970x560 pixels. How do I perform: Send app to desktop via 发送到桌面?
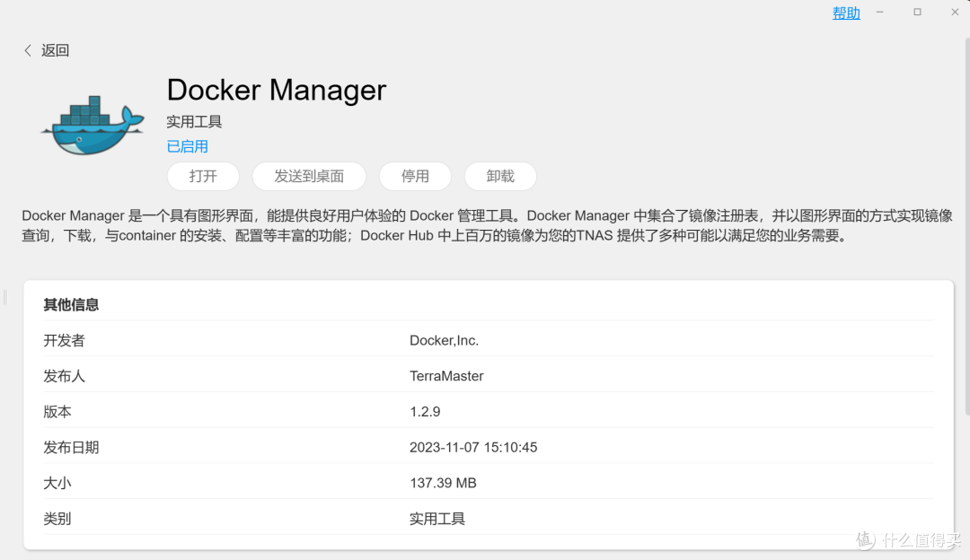pos(309,176)
